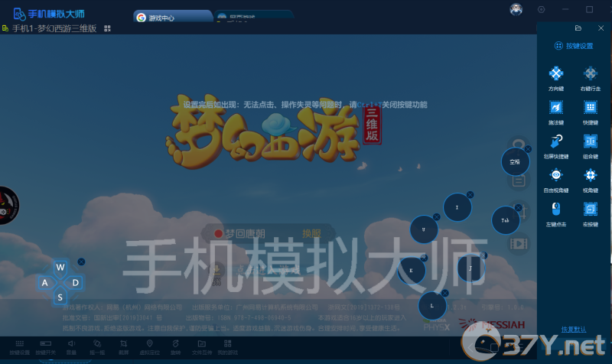The image size is (612, 364).
Task: Select the 视角键 view key tool
Action: (590, 180)
